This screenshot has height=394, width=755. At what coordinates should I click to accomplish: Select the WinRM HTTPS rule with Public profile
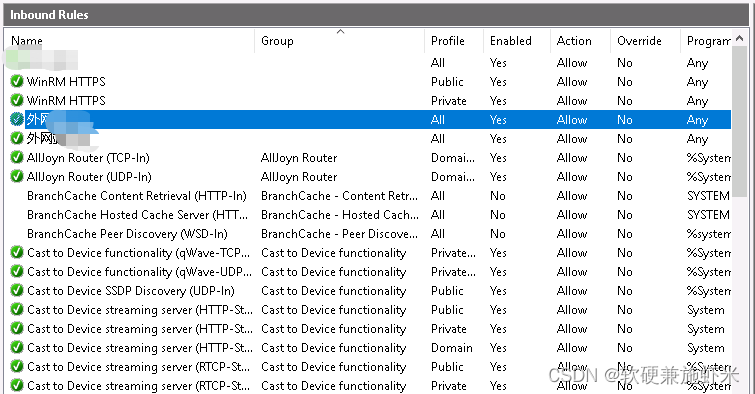click(x=66, y=81)
